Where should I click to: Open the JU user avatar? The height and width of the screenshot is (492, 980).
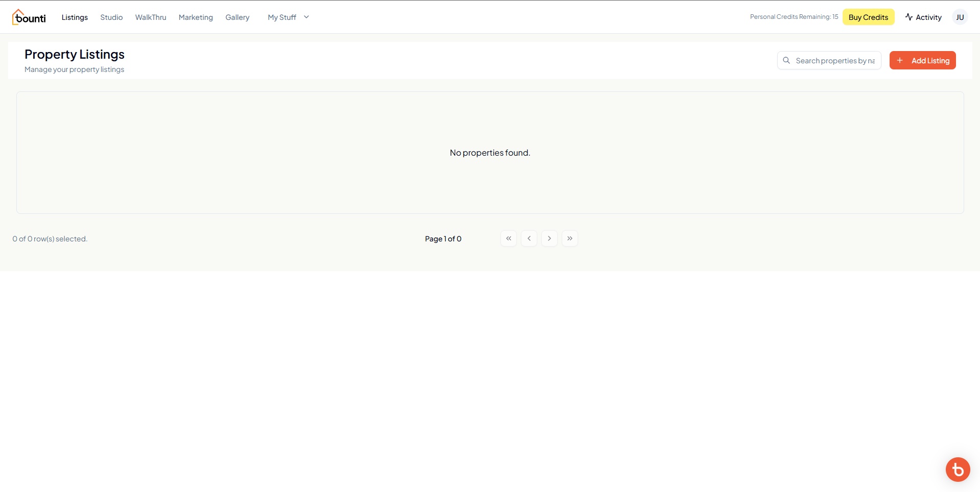tap(960, 17)
